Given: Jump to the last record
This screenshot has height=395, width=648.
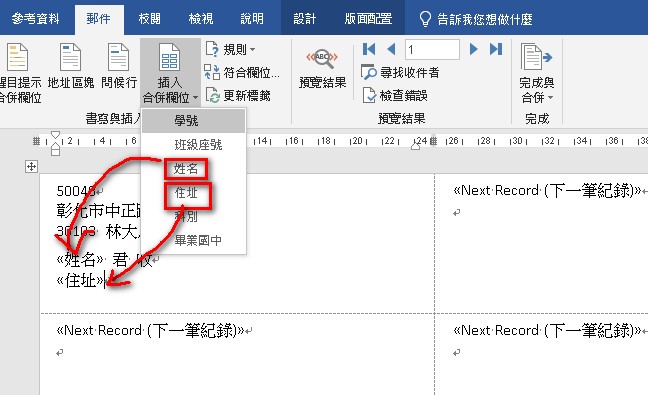Looking at the screenshot, I should click(496, 49).
